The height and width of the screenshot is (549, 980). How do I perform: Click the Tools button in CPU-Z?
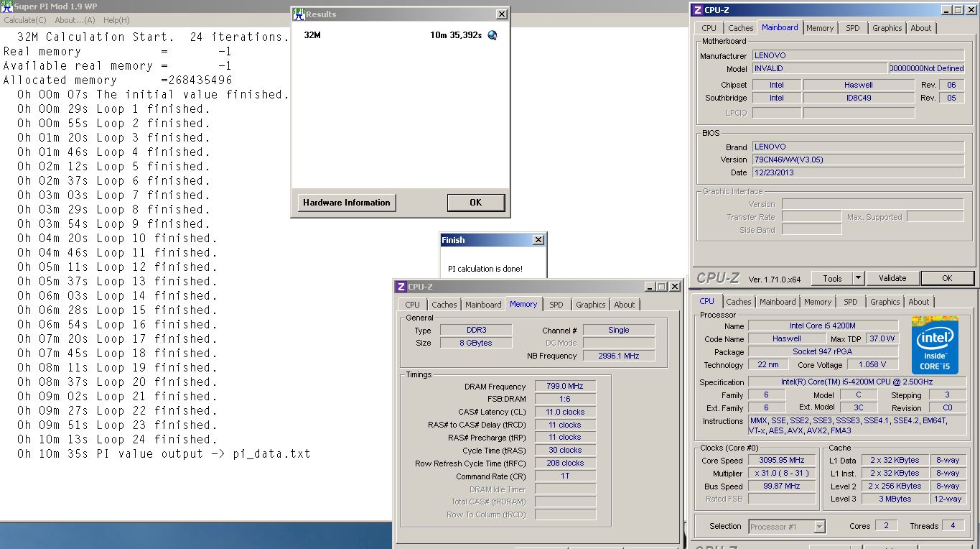point(832,278)
